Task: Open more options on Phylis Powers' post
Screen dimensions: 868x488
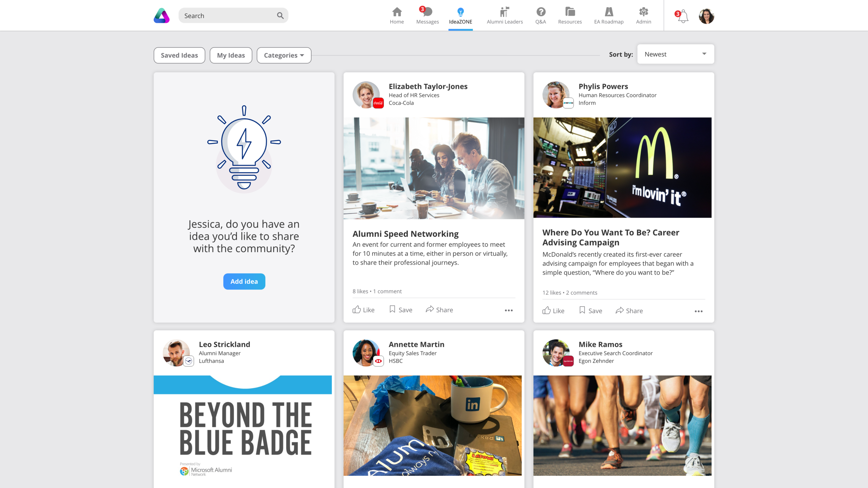Action: pyautogui.click(x=698, y=311)
